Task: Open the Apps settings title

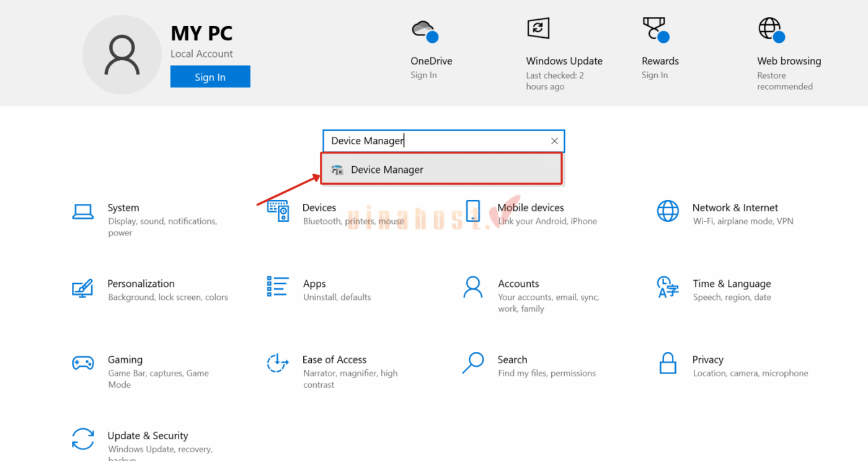Action: tap(314, 284)
